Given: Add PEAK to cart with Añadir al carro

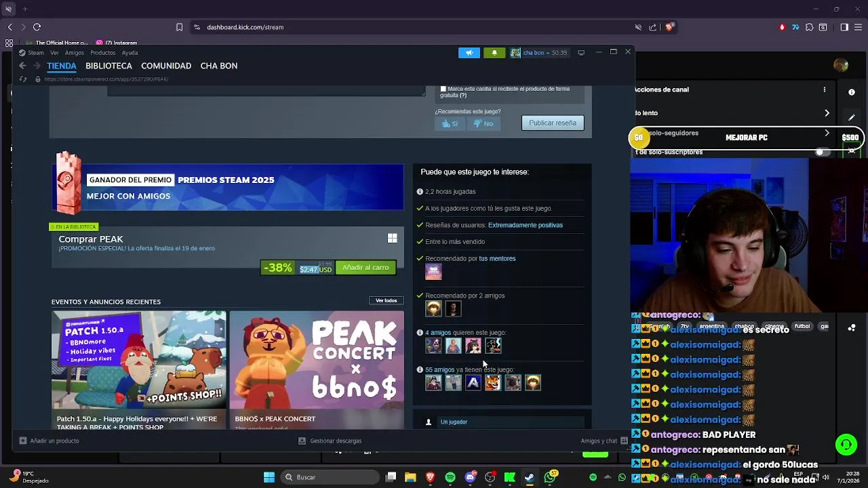Looking at the screenshot, I should [366, 268].
